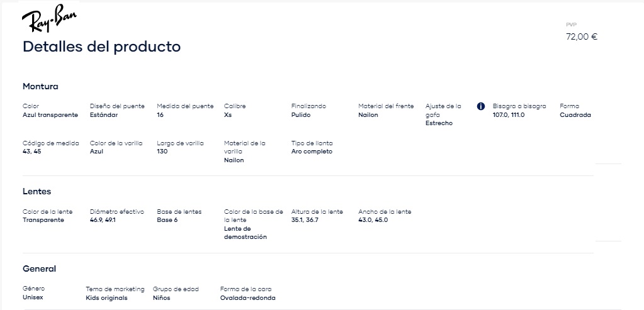Select the Lentes section heading

(37, 192)
